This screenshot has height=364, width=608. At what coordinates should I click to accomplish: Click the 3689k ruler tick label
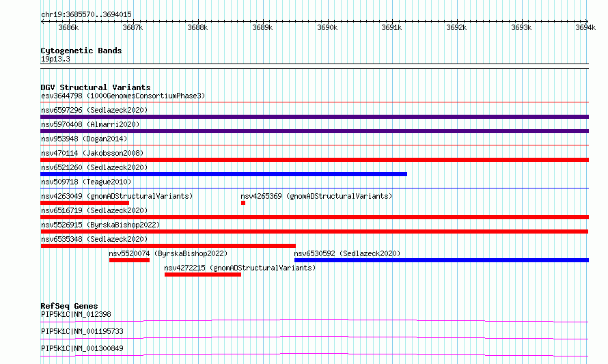coord(262,27)
